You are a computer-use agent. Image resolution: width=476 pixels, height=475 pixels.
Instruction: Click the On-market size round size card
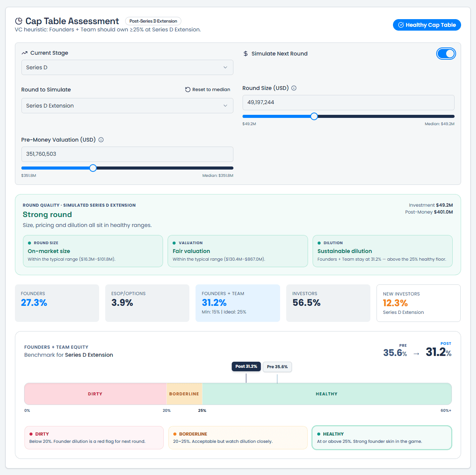tap(93, 251)
